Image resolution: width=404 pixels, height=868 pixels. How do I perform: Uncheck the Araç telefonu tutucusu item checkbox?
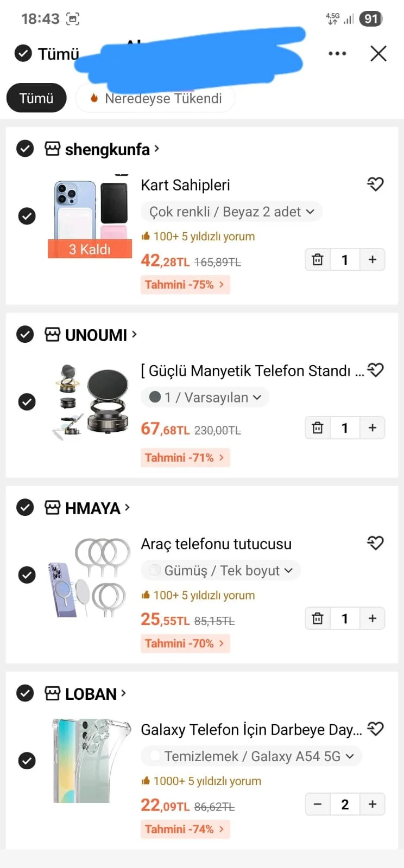27,575
